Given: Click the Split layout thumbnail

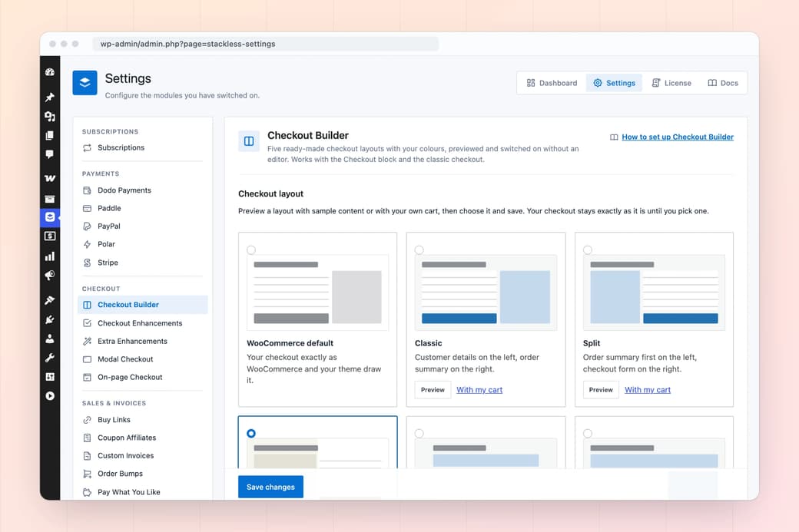Looking at the screenshot, I should click(x=654, y=292).
